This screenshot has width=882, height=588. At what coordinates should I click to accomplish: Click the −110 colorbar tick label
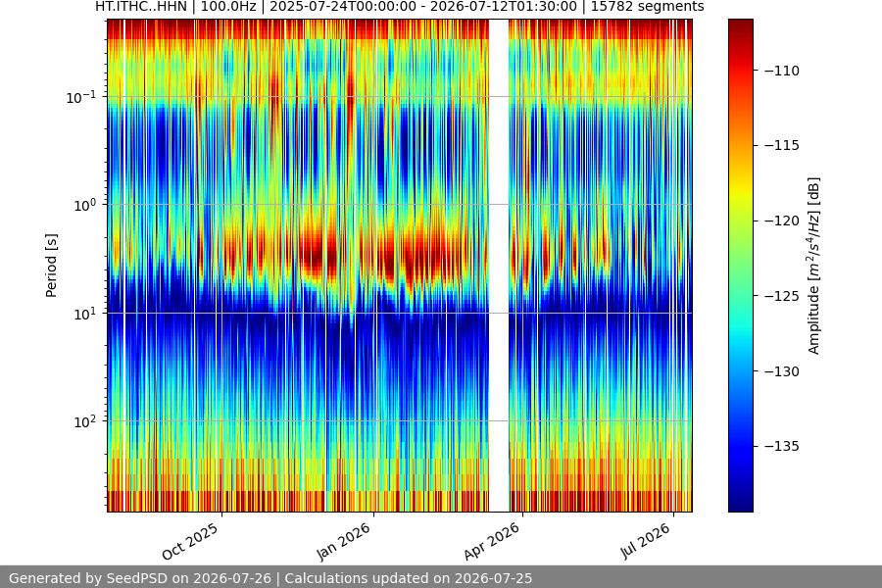(x=782, y=71)
